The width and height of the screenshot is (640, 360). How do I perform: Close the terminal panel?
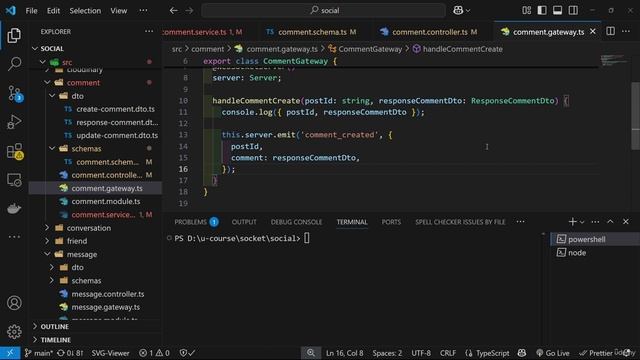coord(626,222)
